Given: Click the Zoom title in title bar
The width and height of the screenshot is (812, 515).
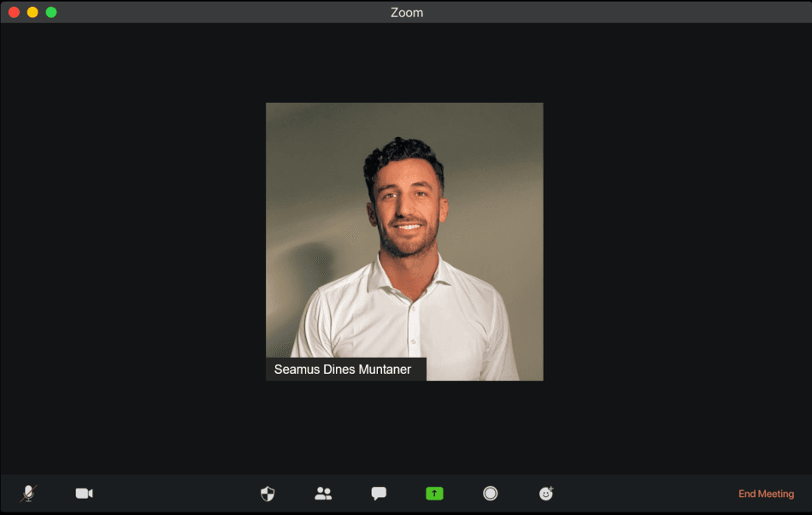Looking at the screenshot, I should [x=406, y=12].
